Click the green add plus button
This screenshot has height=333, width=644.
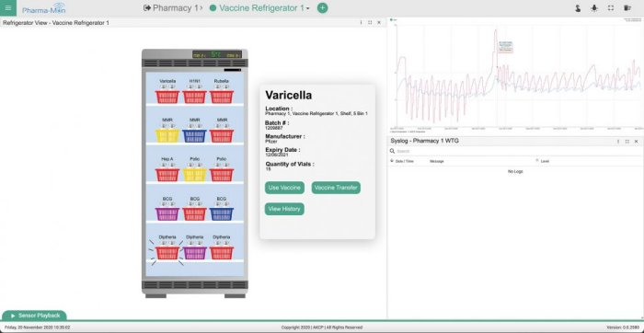pyautogui.click(x=322, y=7)
